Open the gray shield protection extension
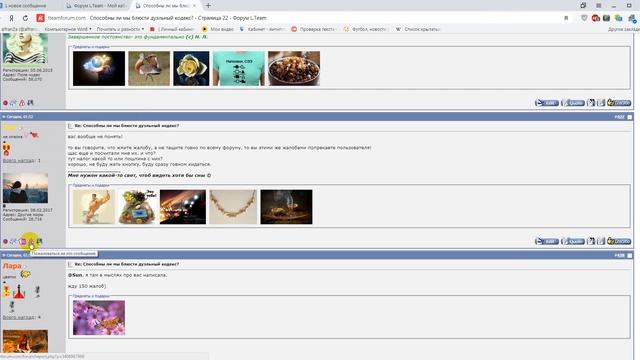Image resolution: width=640 pixels, height=360 pixels. point(584,18)
